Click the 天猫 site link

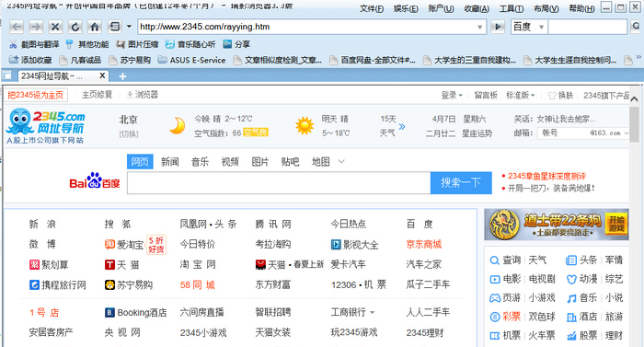coord(122,265)
